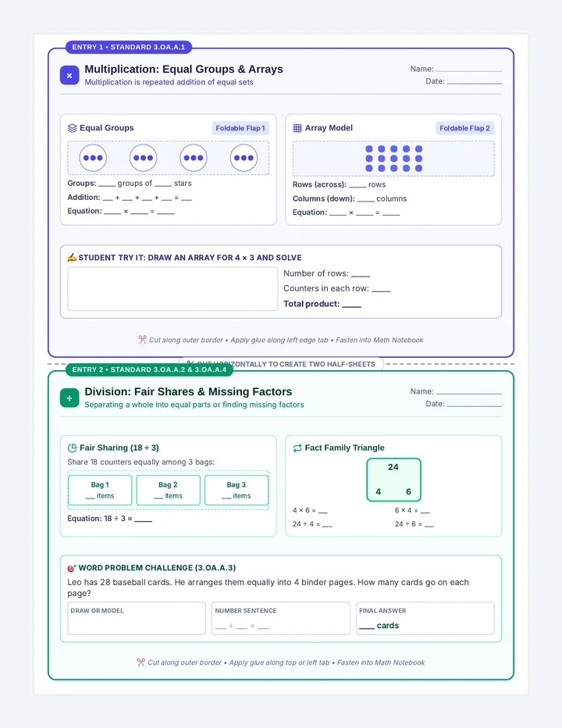
Task: Click the Equal Groups stacked layers icon
Action: click(72, 128)
